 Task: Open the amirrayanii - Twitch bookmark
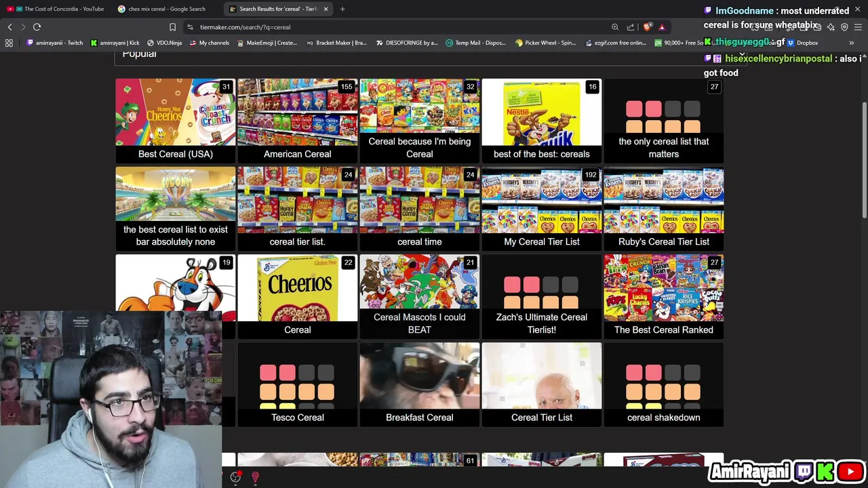pos(55,43)
